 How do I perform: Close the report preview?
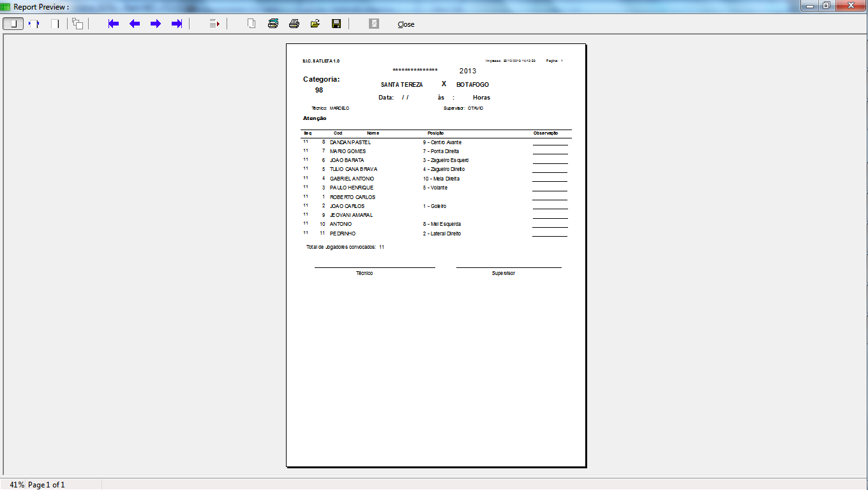point(406,24)
